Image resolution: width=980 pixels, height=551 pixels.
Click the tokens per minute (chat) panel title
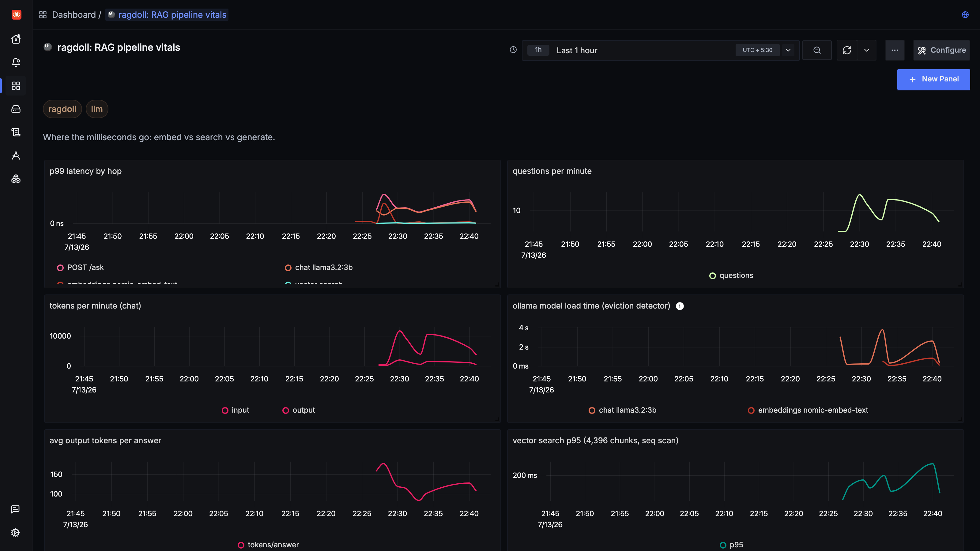click(95, 306)
